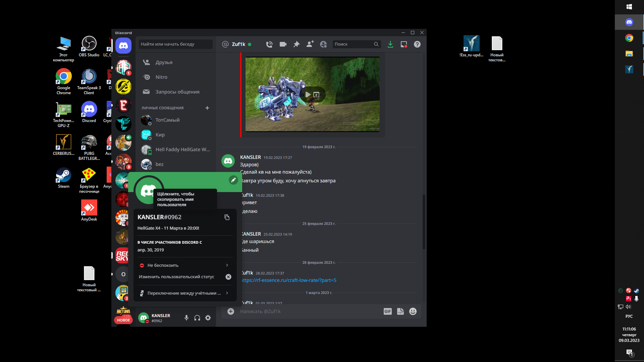Screen dimensions: 644x362
Task: Open the yellow circular server icon
Action: (x=123, y=87)
